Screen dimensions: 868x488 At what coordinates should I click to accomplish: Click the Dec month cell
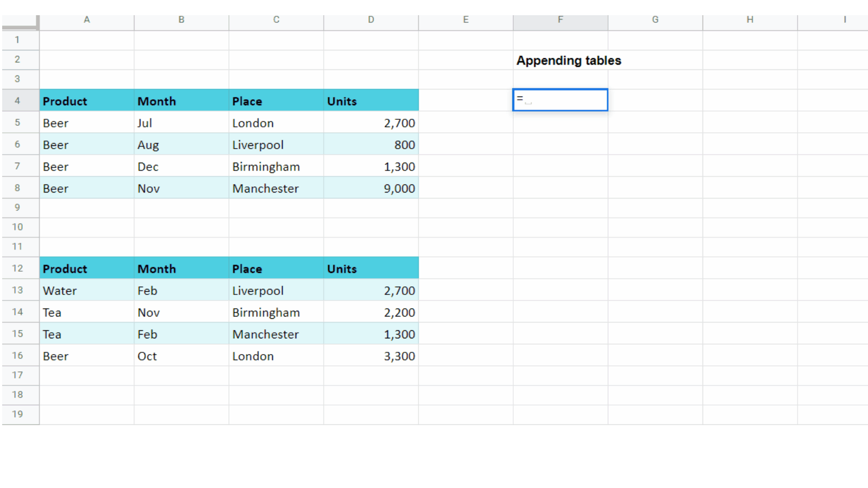181,167
